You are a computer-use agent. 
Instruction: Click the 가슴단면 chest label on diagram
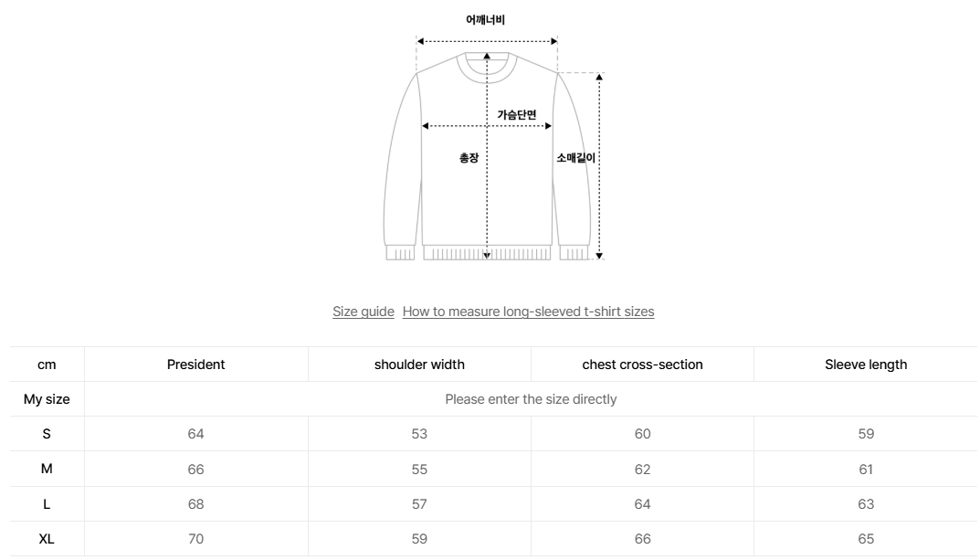coord(517,115)
